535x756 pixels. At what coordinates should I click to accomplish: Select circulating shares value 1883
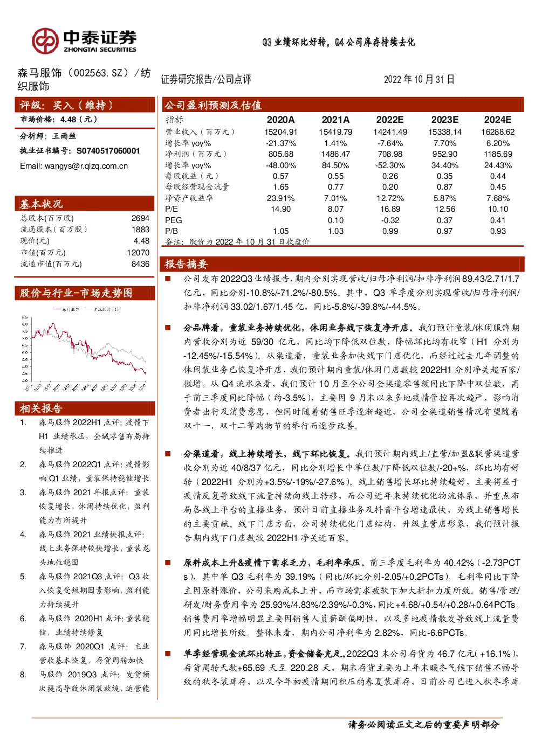(140, 230)
